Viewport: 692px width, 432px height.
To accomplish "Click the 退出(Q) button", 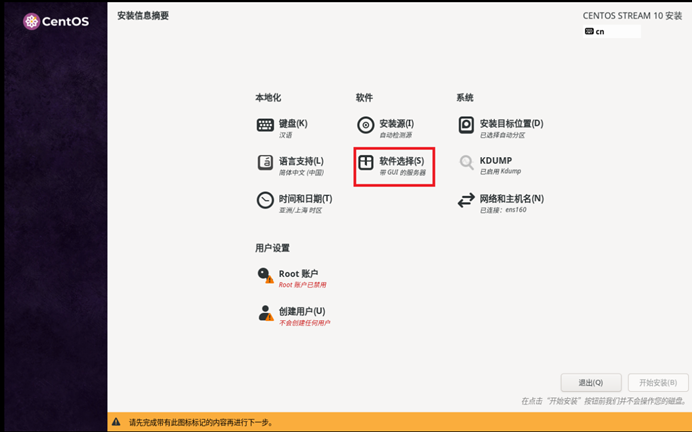I will coord(591,383).
